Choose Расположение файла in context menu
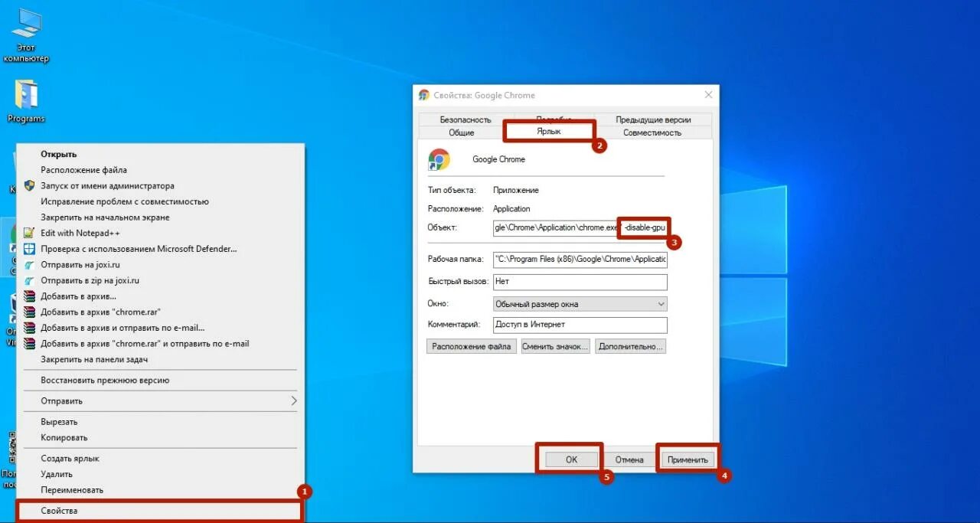Image resolution: width=980 pixels, height=523 pixels. [161, 170]
